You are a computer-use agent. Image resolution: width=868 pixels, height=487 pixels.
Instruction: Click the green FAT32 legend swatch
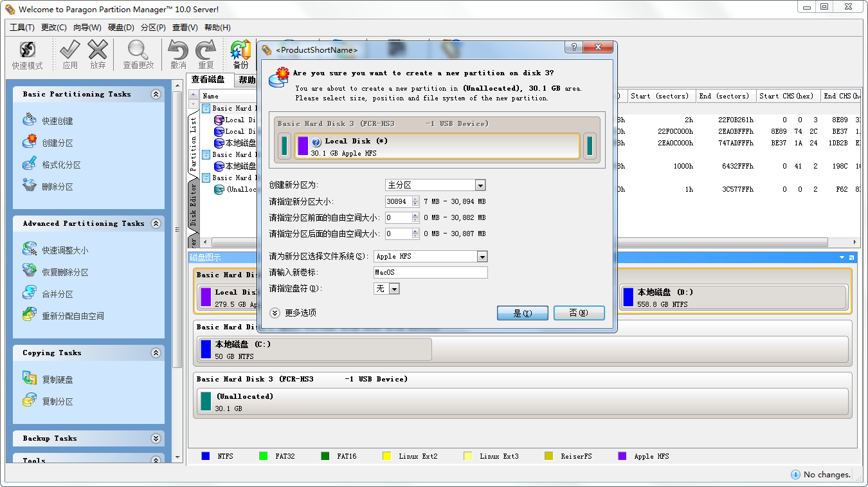(263, 456)
